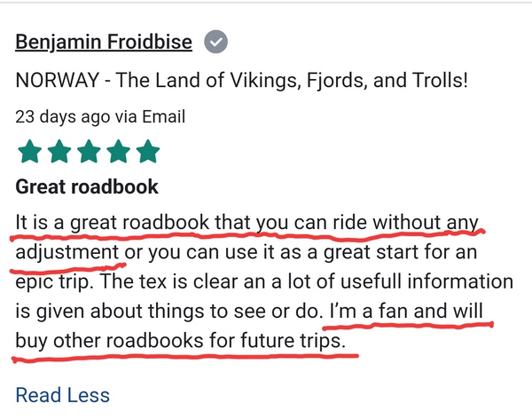The image size is (532, 419).
Task: Select the second green rating star
Action: (59, 152)
